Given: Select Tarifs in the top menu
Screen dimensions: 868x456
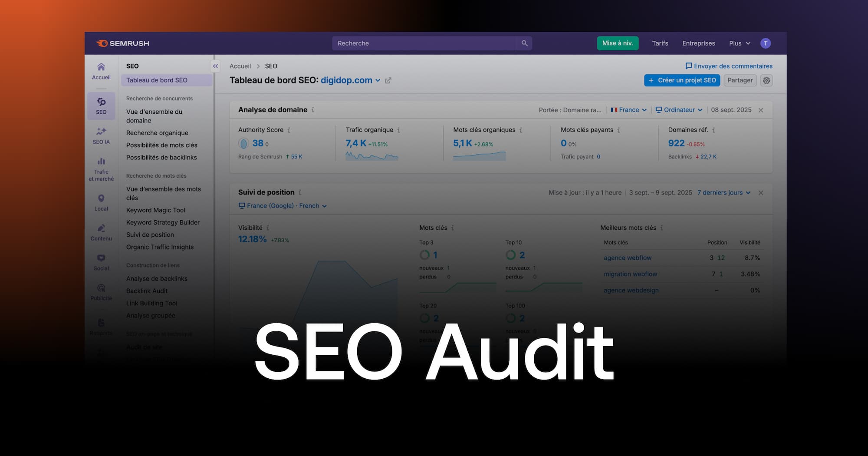Looking at the screenshot, I should click(x=660, y=43).
